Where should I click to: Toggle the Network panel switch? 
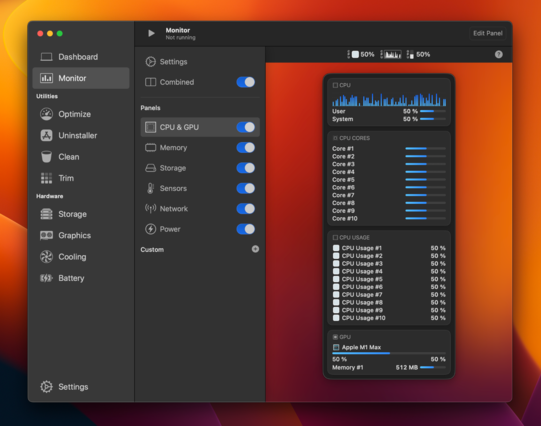point(246,209)
